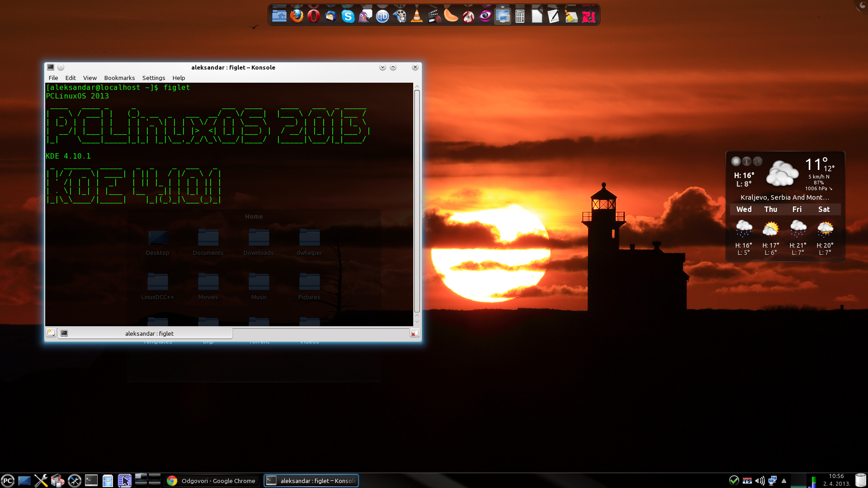Open the View menu in Konsole

(x=90, y=78)
